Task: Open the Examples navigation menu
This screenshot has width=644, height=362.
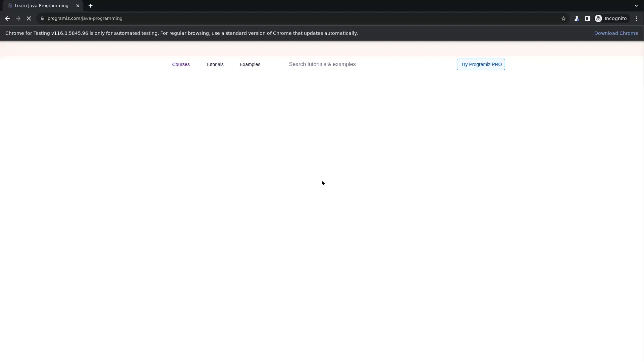Action: coord(250,64)
